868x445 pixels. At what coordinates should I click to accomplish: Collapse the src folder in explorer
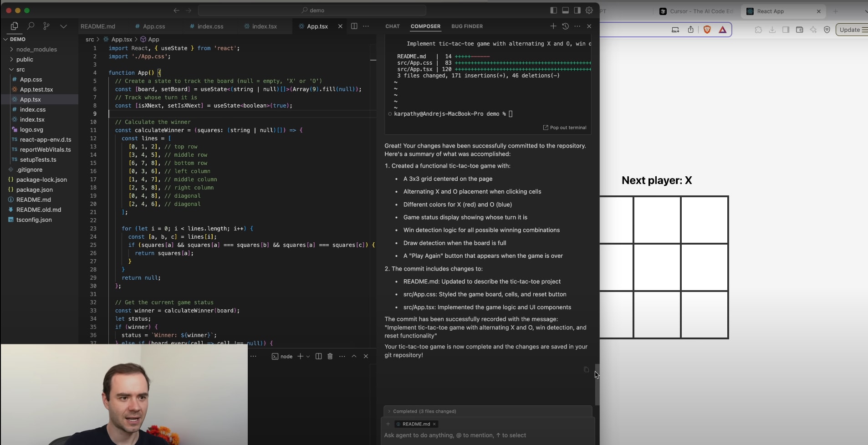[20, 69]
